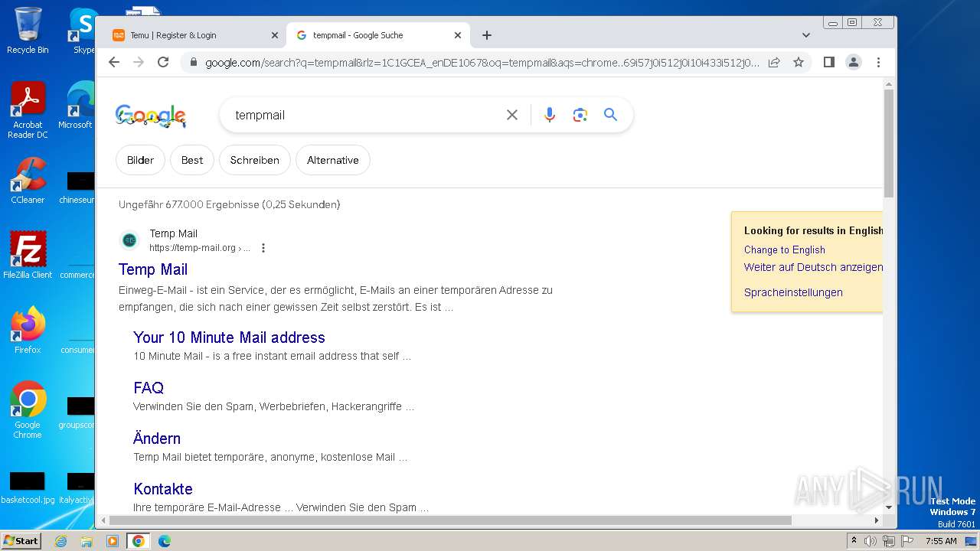
Task: Click the blue search magnifier
Action: tap(610, 115)
